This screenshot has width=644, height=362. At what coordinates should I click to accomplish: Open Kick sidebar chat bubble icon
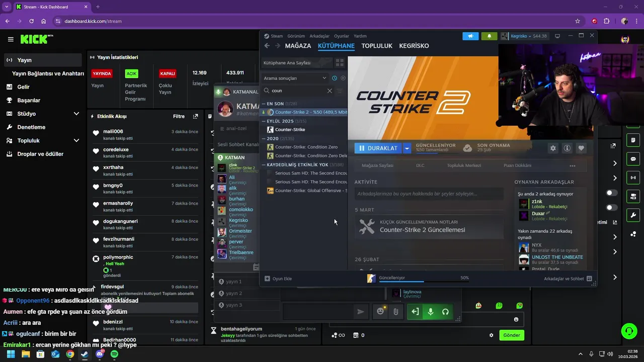[633, 159]
